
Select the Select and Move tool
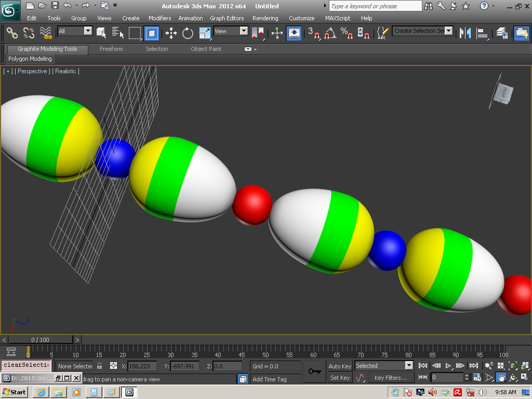[x=171, y=33]
